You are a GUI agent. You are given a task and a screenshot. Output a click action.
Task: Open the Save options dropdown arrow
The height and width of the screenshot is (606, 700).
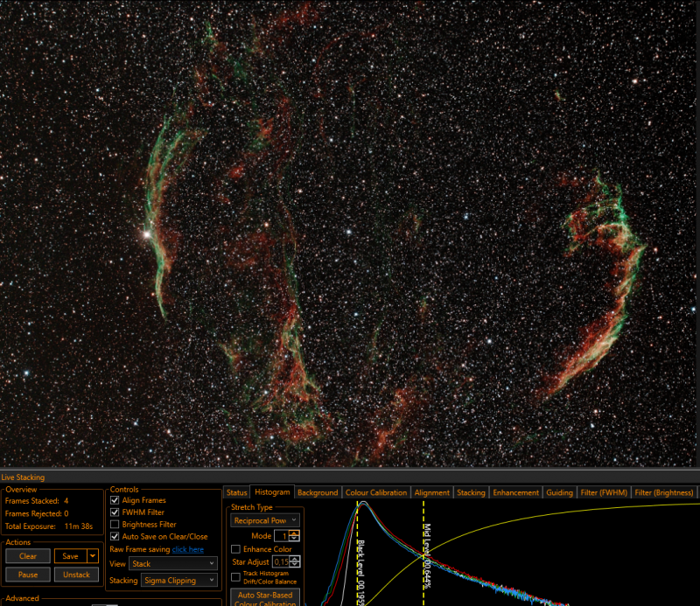click(93, 556)
